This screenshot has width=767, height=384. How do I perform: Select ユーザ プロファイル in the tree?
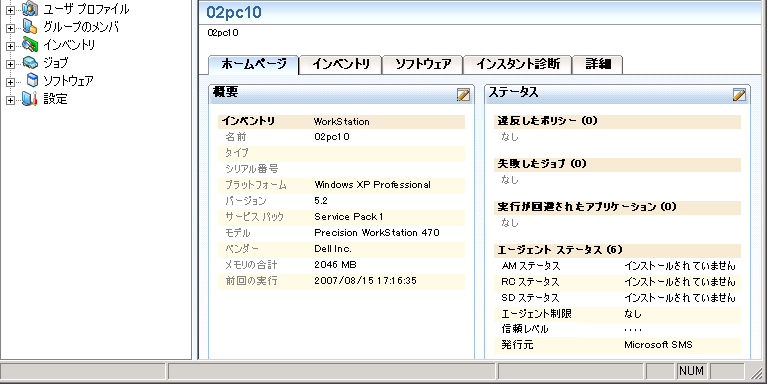pos(86,9)
